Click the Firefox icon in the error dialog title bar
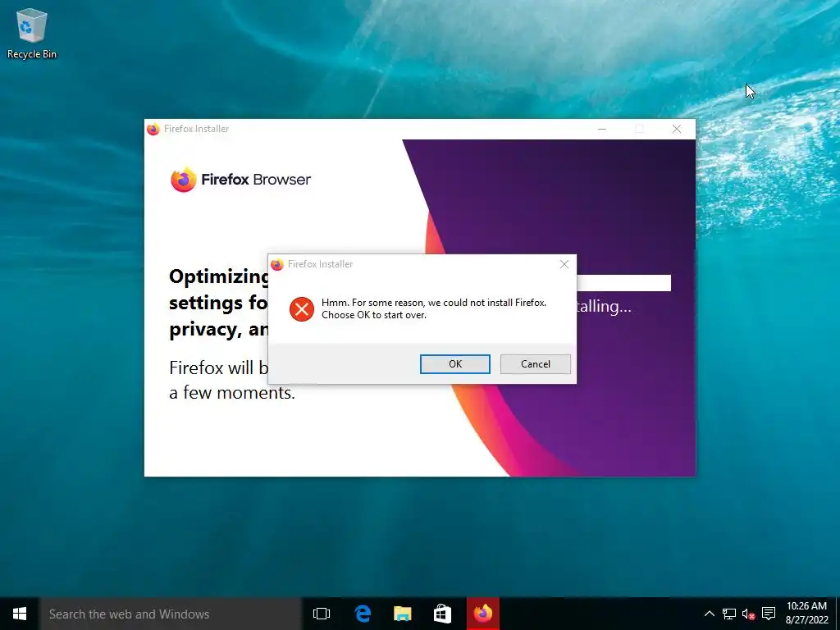840x630 pixels. (x=277, y=264)
